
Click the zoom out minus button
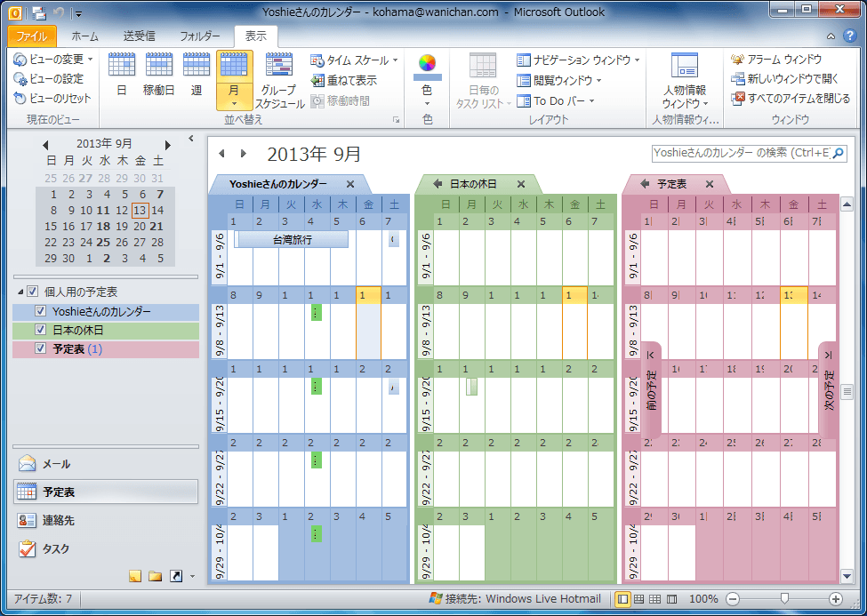733,599
